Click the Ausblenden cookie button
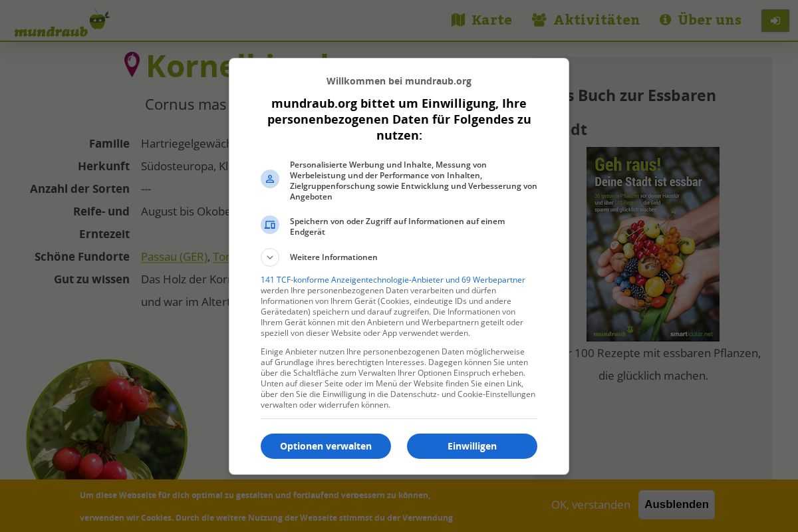This screenshot has width=798, height=532. [676, 505]
